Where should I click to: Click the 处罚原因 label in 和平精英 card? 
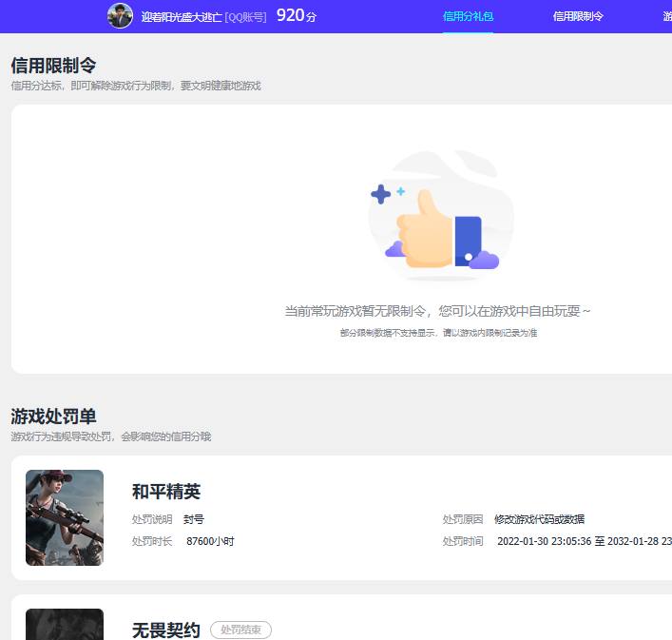463,519
